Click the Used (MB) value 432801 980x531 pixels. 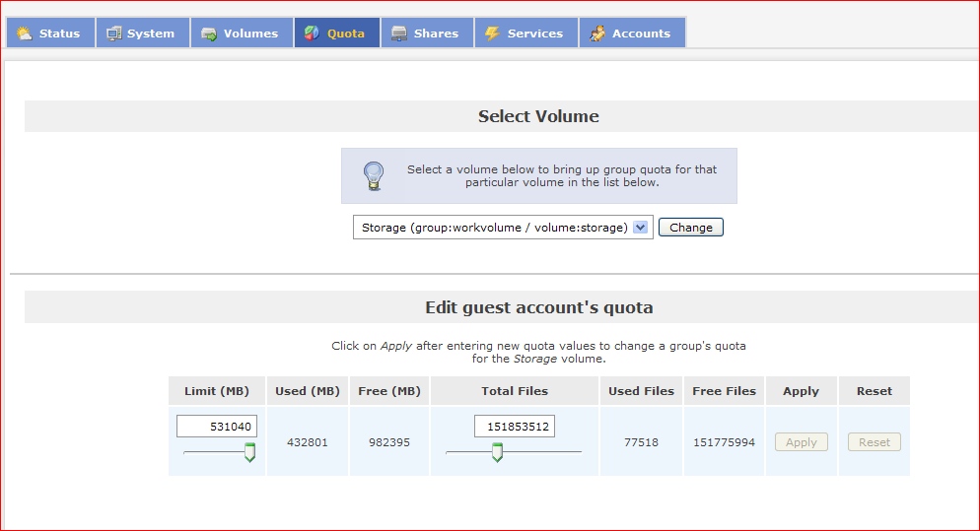click(x=308, y=442)
